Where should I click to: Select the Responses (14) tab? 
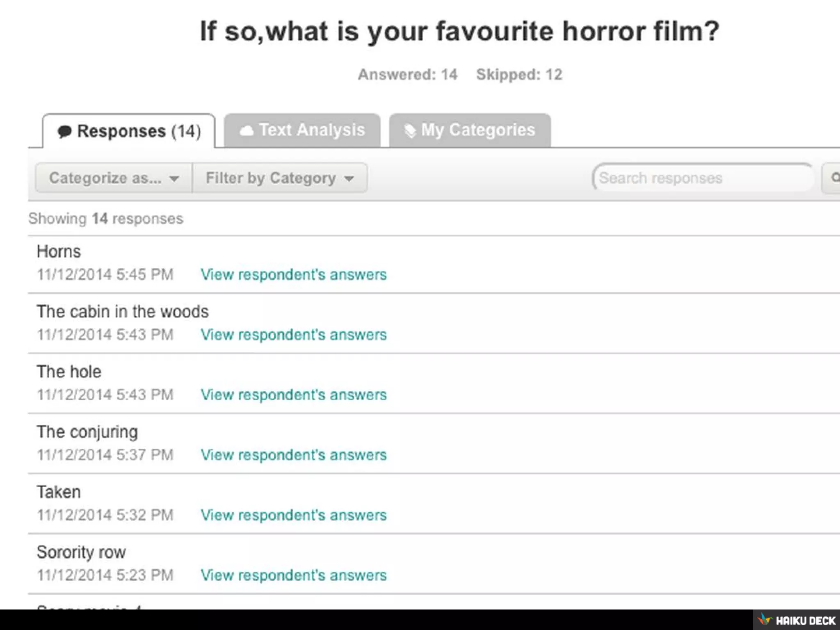point(129,131)
